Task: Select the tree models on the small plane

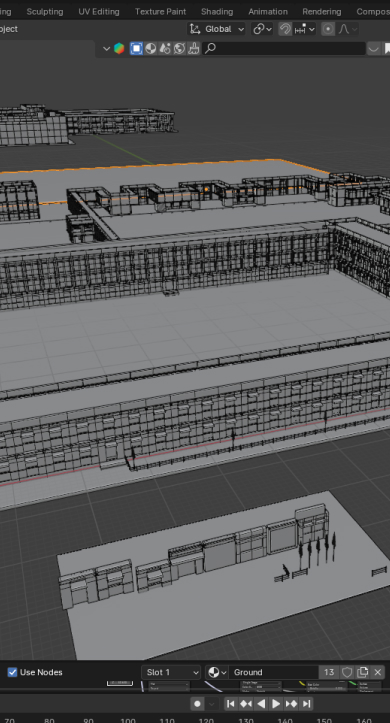Action: [x=318, y=550]
